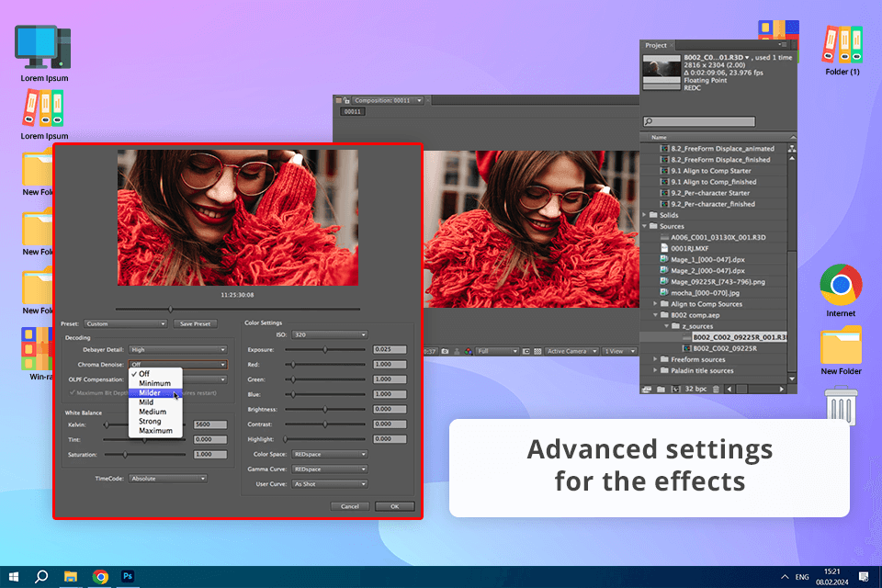Expand the Solids folder
This screenshot has height=588, width=882.
tap(645, 215)
